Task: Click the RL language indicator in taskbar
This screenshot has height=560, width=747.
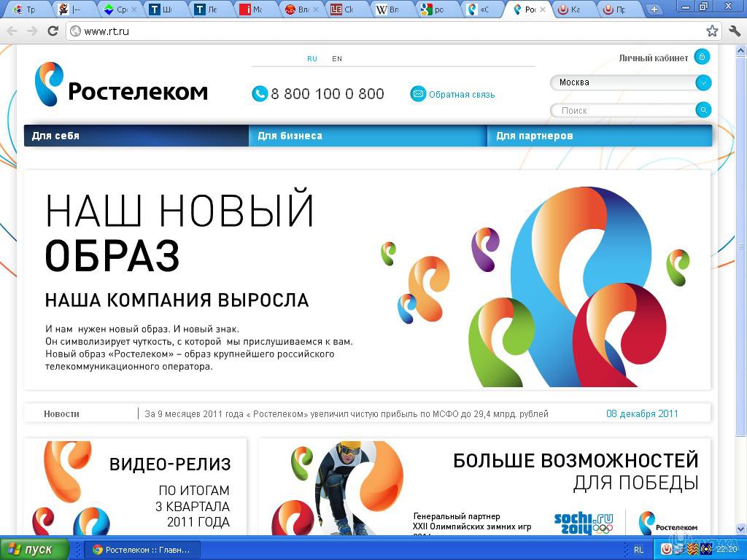Action: pos(638,550)
